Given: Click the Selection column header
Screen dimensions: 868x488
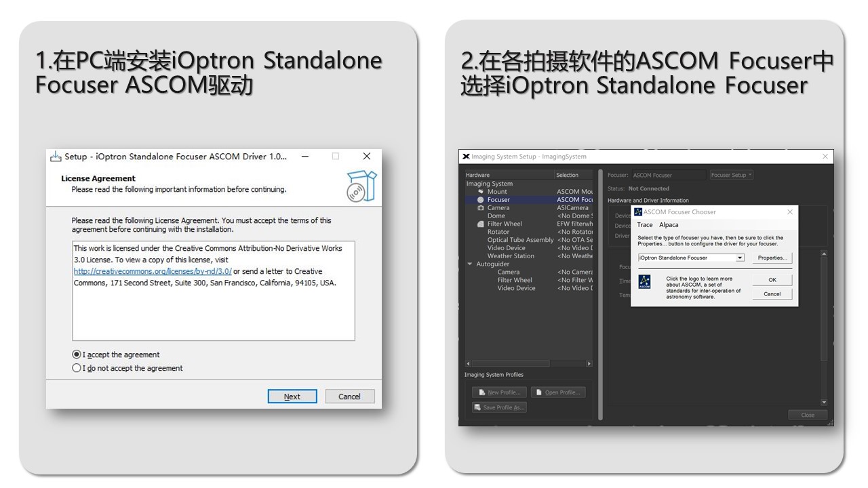Looking at the screenshot, I should coord(574,175).
